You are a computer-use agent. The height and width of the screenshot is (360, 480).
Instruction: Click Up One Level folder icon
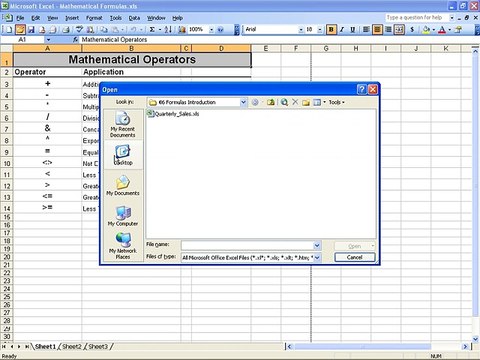pyautogui.click(x=271, y=102)
